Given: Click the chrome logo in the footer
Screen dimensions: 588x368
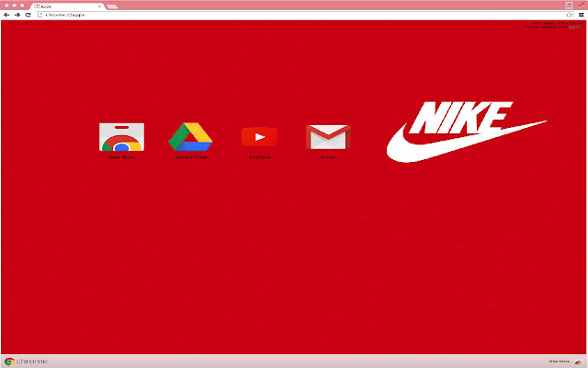Looking at the screenshot, I should (x=26, y=362).
